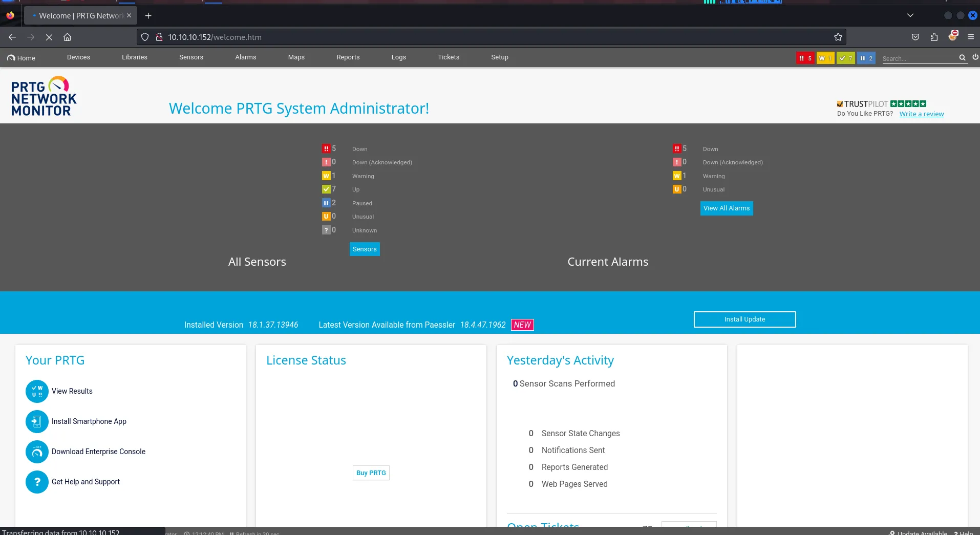Open Install Smartphone App icon
Viewport: 980px width, 535px height.
pos(37,421)
